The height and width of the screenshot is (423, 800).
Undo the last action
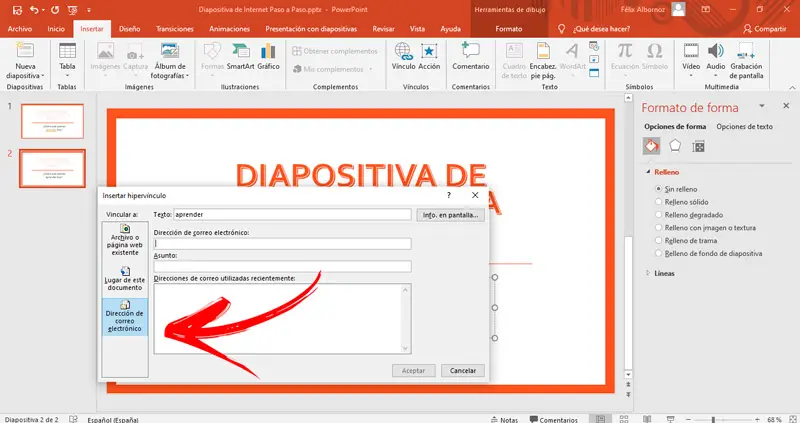coord(34,10)
